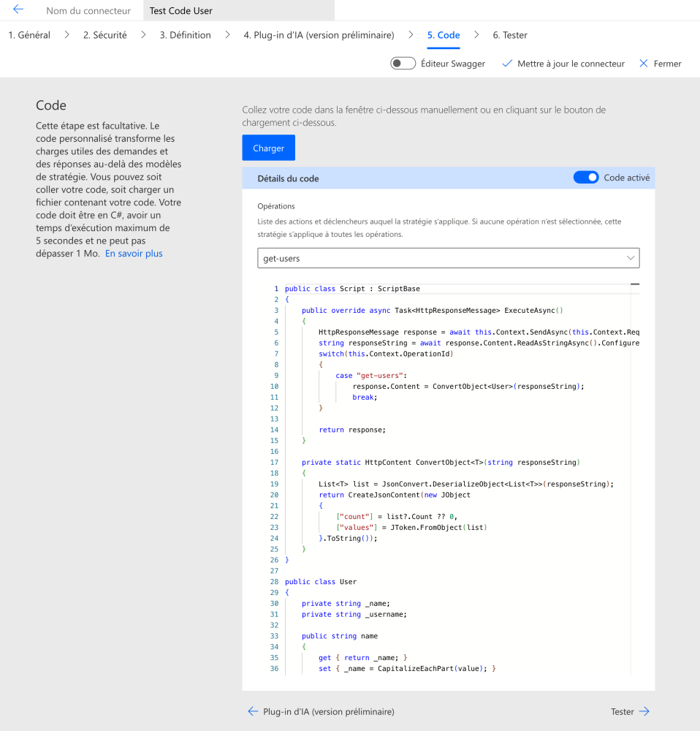
Task: Click the 'return response;' code line
Action: 352,430
